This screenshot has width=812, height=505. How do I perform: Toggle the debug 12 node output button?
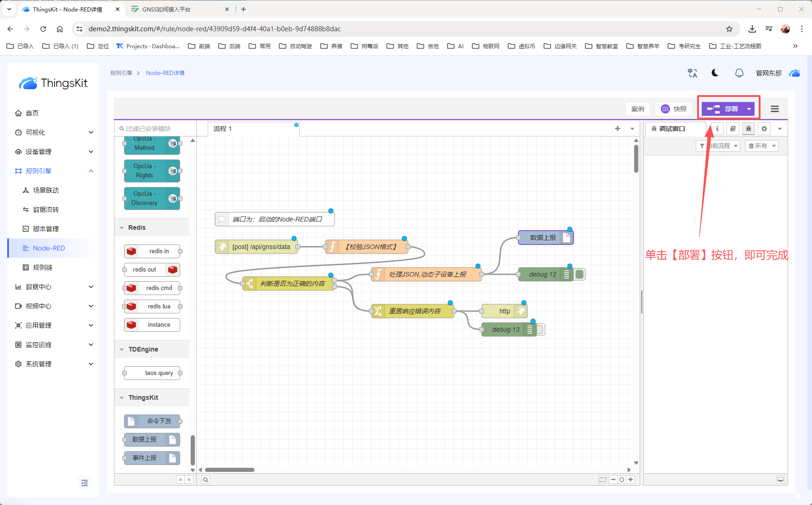(580, 274)
